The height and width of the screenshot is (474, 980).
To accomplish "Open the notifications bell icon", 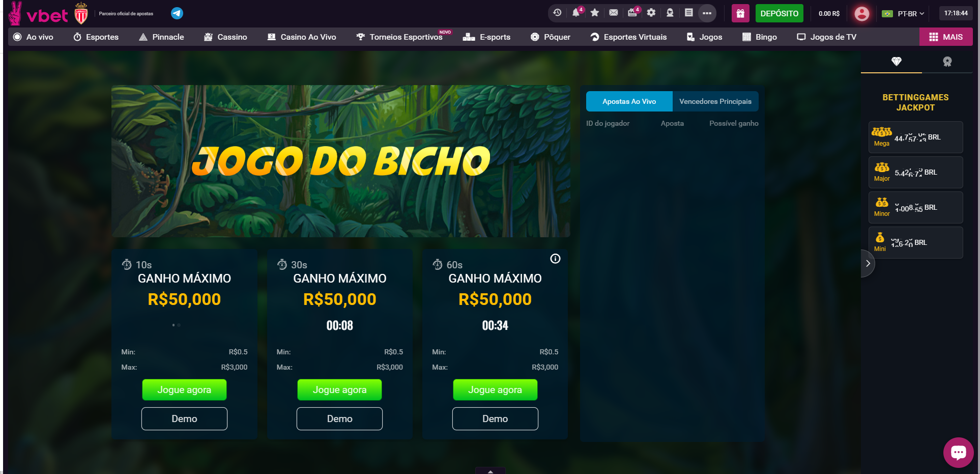I will [576, 13].
